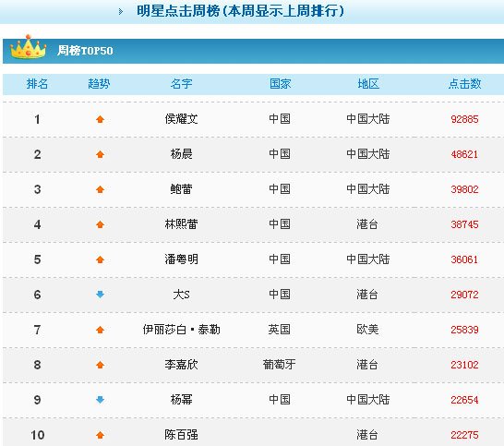Image resolution: width=504 pixels, height=446 pixels.
Task: Click the click count 22654
Action: pos(464,400)
